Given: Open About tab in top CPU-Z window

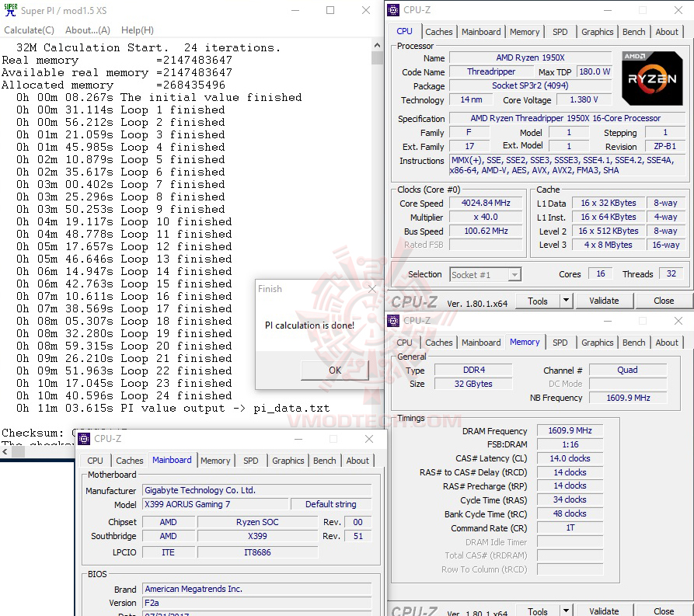Looking at the screenshot, I should [x=667, y=32].
